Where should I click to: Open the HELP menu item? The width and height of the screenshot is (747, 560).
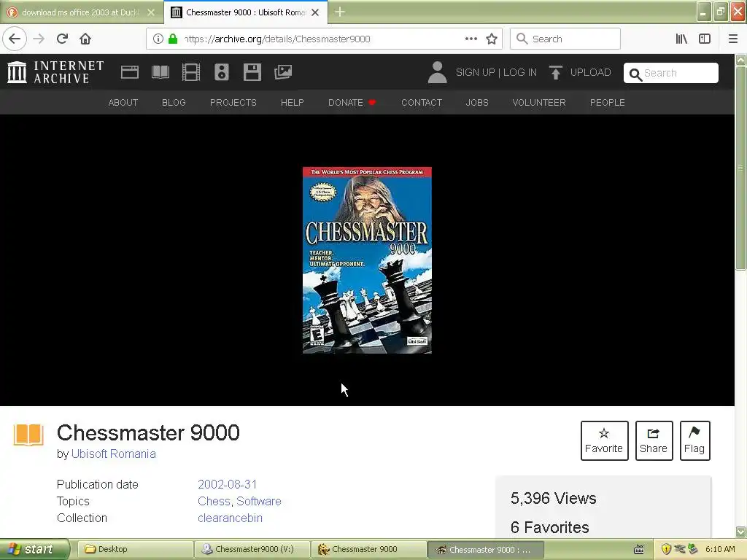pos(292,102)
